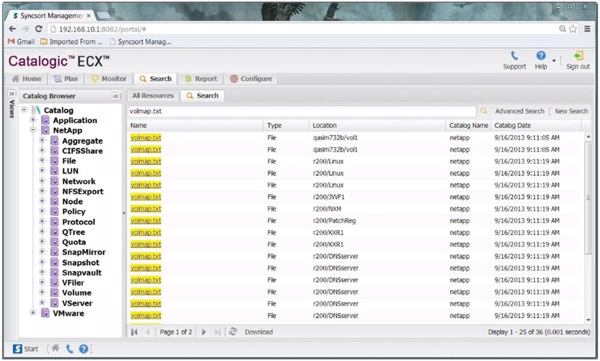Click the home icon in the bottom bar

pos(55,348)
